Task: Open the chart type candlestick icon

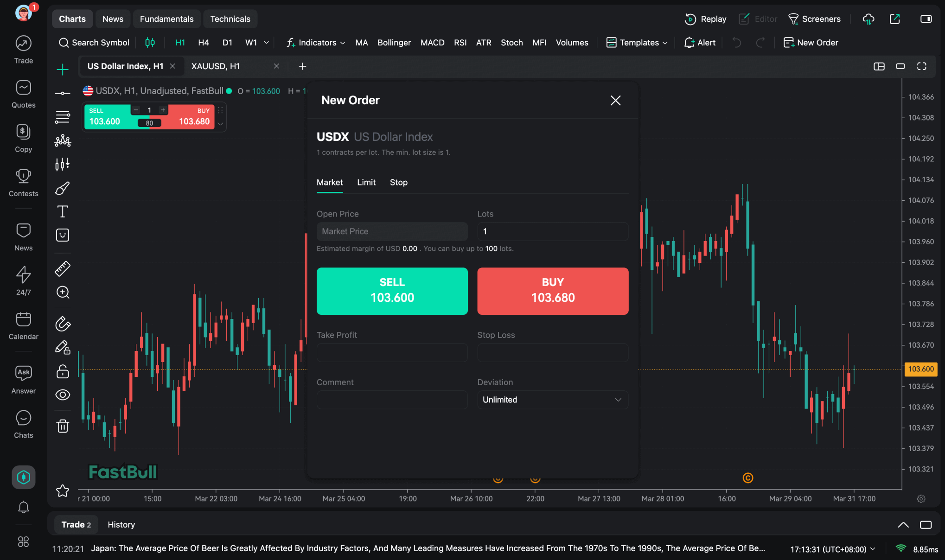Action: coord(150,43)
